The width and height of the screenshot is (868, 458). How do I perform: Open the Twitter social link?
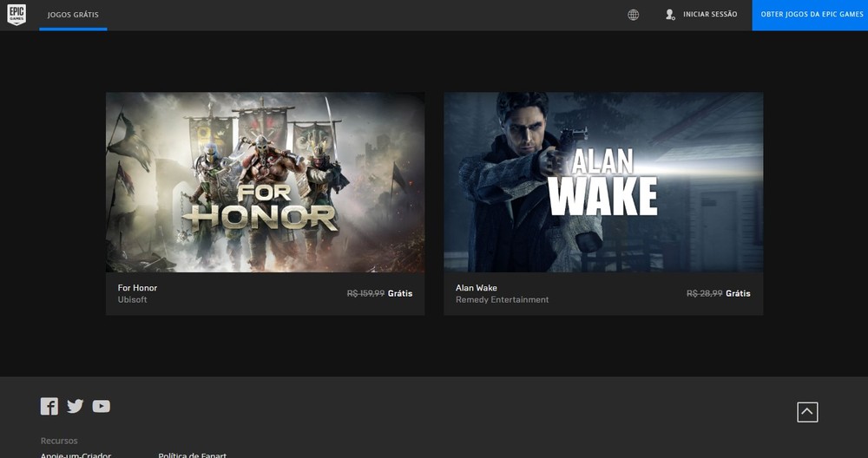coord(76,407)
